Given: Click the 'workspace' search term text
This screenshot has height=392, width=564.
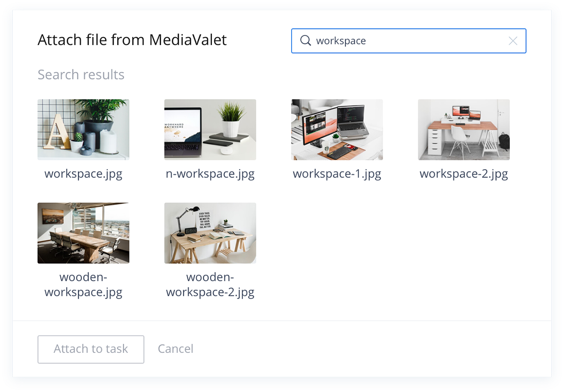Looking at the screenshot, I should (x=341, y=41).
